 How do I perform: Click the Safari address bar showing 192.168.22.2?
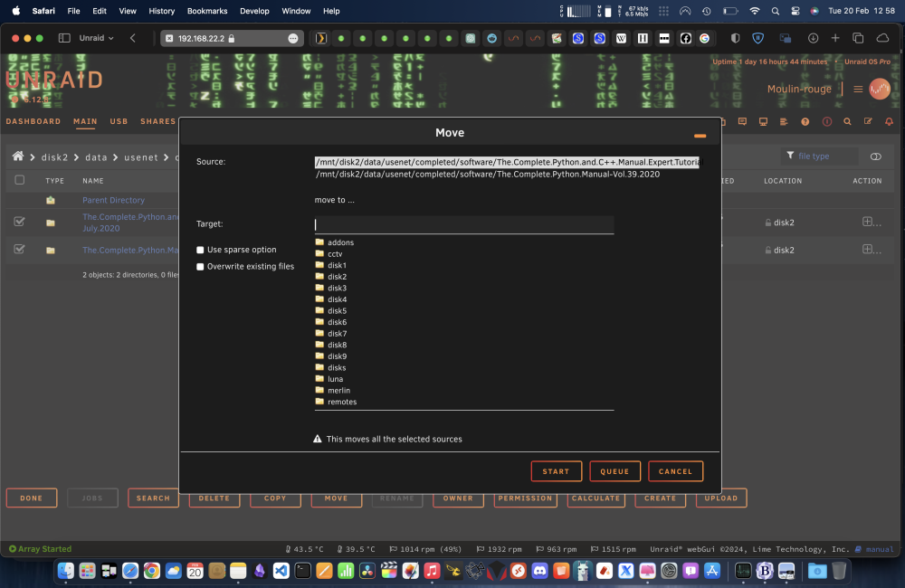tap(231, 38)
